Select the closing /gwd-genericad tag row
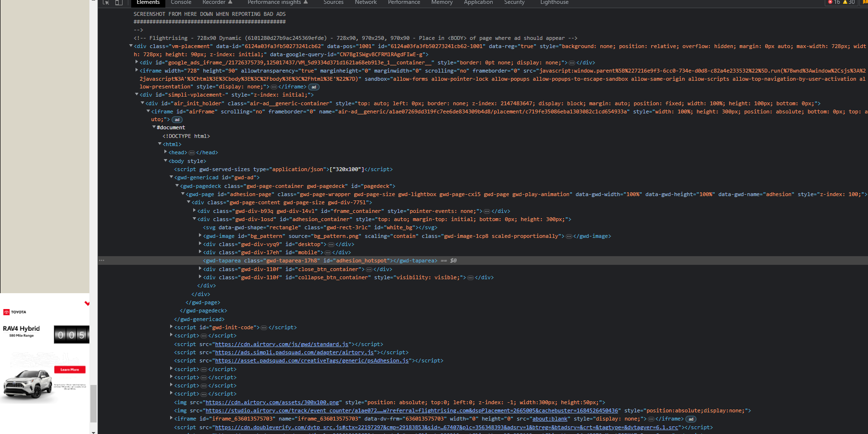This screenshot has width=868, height=434. point(199,320)
